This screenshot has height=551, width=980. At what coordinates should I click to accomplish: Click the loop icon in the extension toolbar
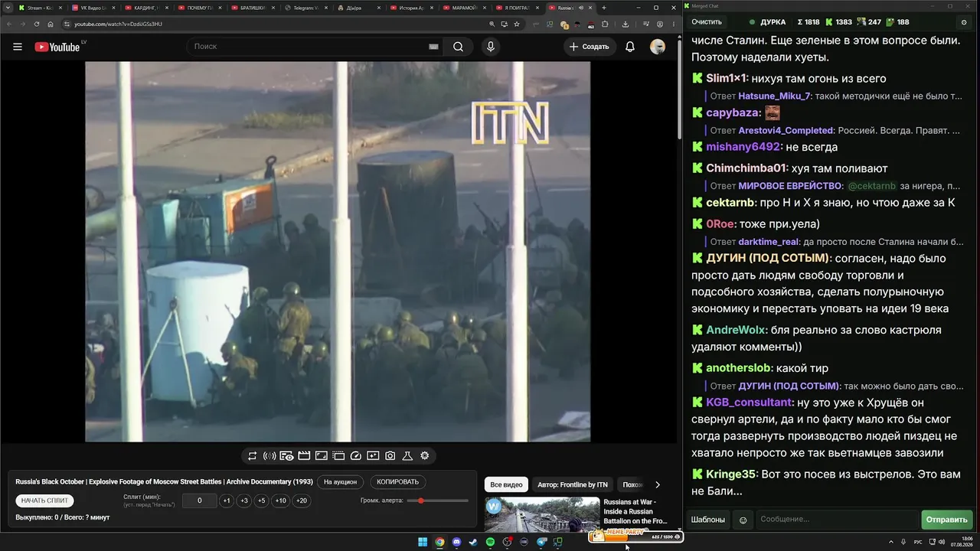pos(252,456)
